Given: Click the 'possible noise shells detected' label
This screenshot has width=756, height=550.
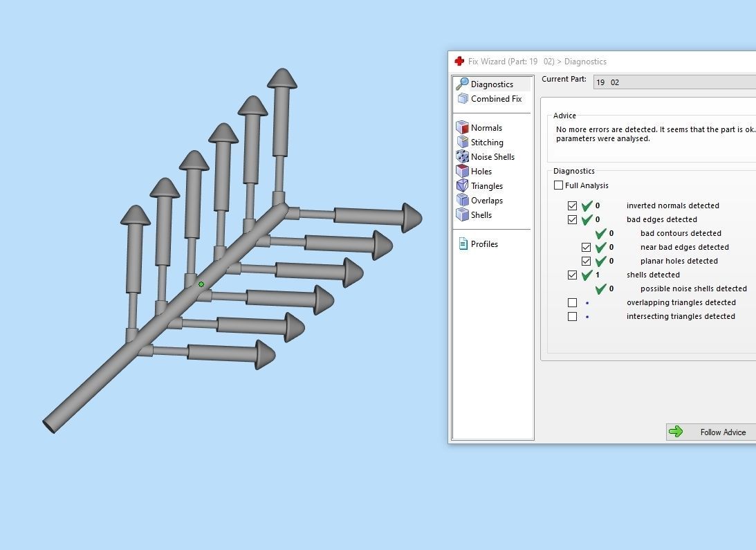Looking at the screenshot, I should point(693,289).
